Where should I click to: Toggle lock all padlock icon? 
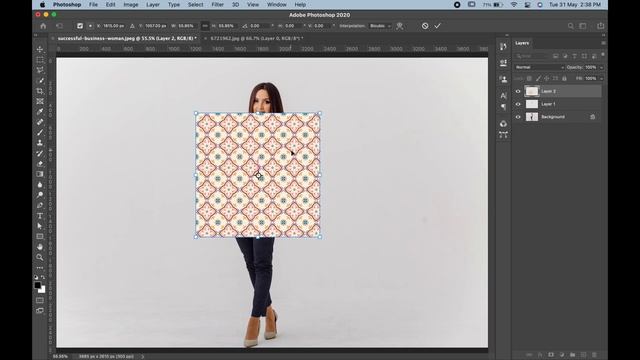564,78
